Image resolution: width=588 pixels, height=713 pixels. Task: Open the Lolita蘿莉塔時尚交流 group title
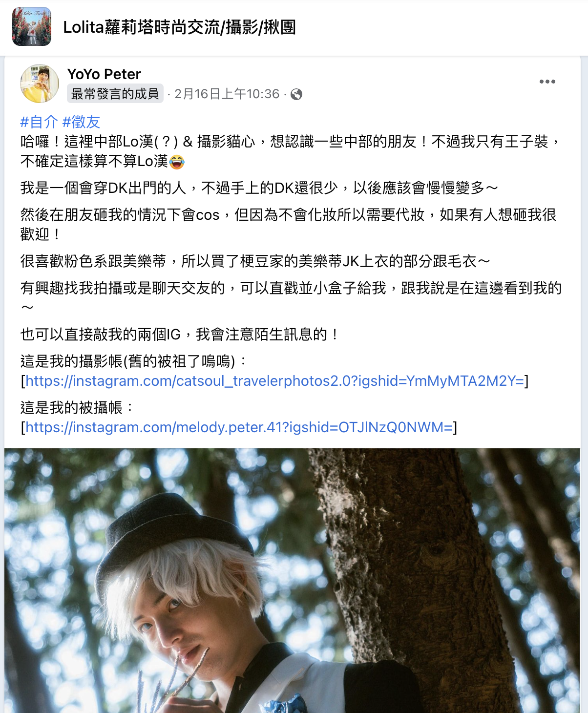[x=180, y=27]
